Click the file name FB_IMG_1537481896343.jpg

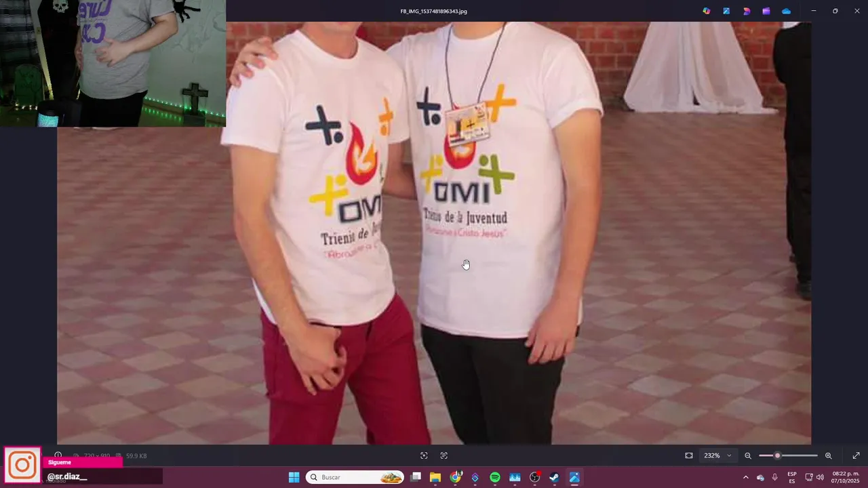coord(433,11)
